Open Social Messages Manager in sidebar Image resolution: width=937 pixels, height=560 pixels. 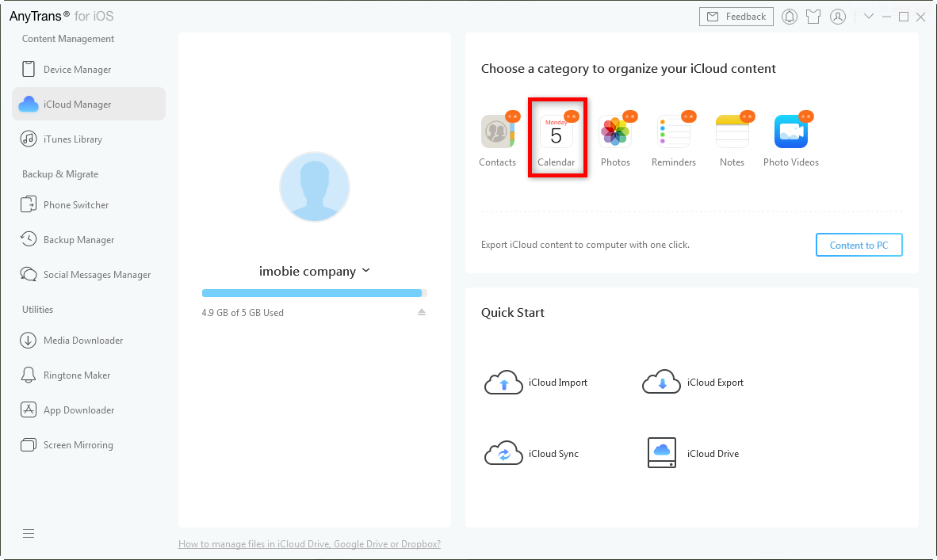point(89,275)
